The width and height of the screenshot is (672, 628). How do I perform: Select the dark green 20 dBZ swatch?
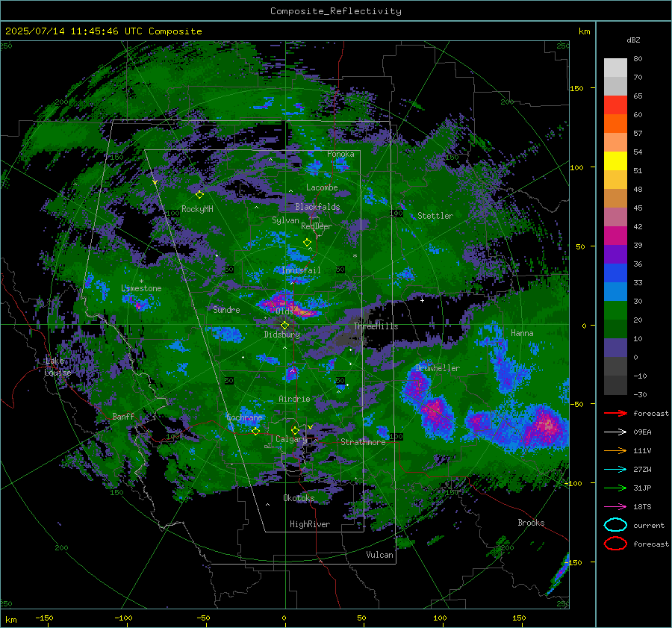[x=615, y=329]
